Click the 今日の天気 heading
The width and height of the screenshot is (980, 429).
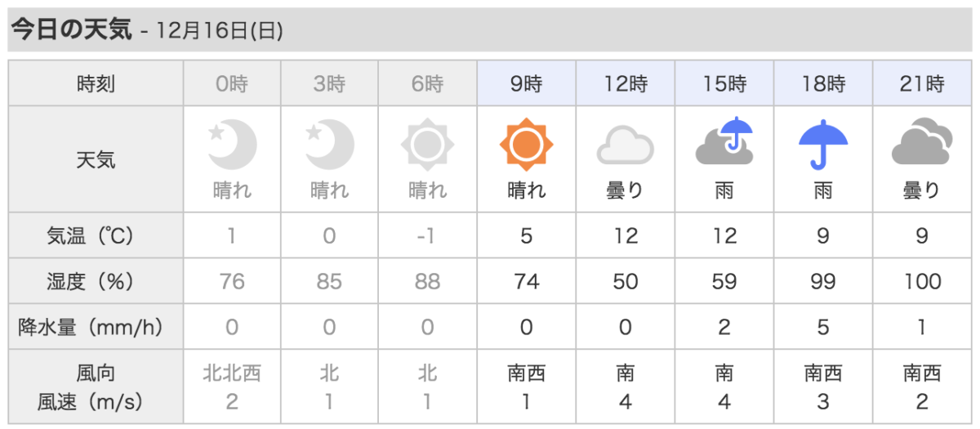point(69,30)
